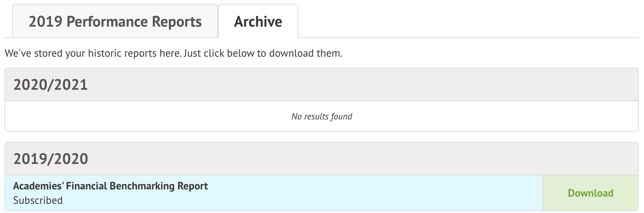The image size is (644, 213).
Task: Click the words "Just click below to download them"
Action: (263, 53)
